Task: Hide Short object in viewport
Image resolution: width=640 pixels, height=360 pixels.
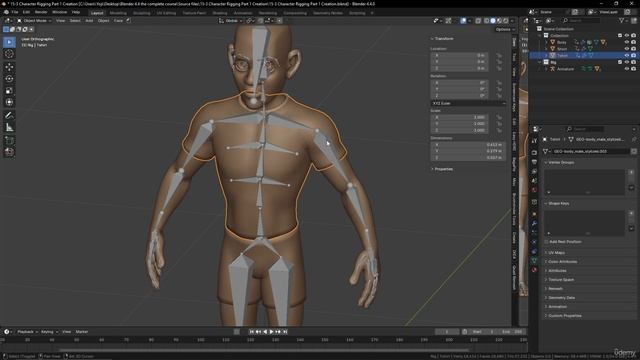Action: click(x=627, y=49)
